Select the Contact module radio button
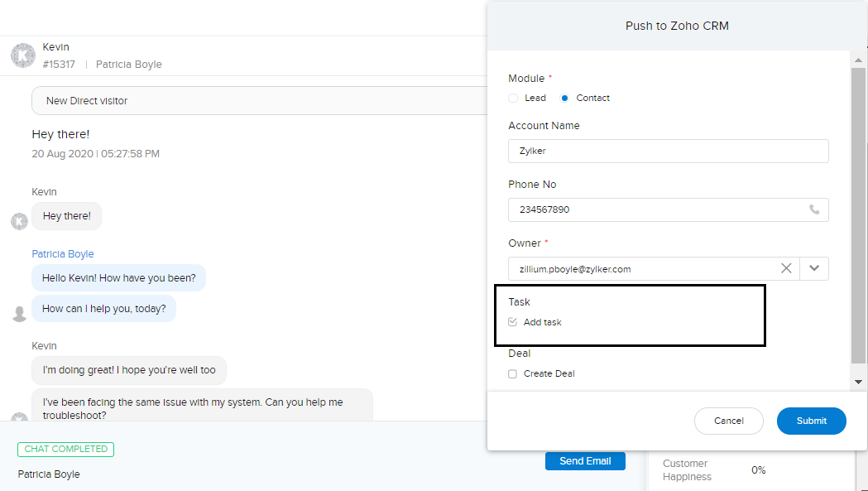This screenshot has width=868, height=491. point(564,98)
